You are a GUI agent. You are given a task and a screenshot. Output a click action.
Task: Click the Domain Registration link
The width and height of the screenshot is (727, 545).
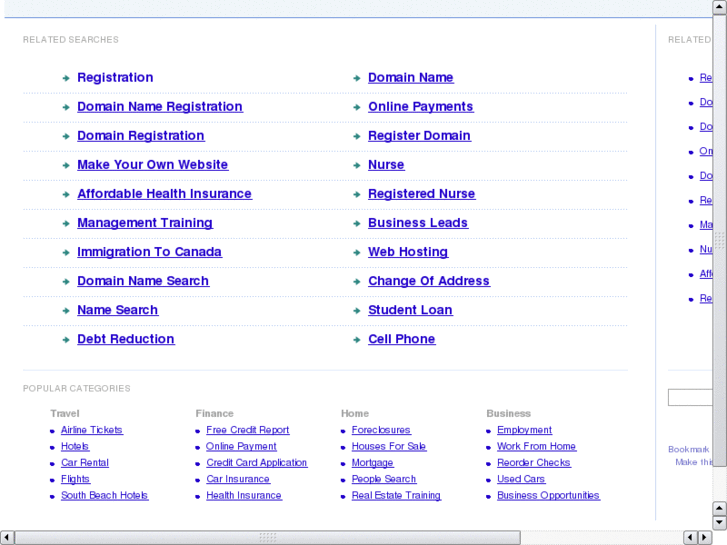(140, 136)
